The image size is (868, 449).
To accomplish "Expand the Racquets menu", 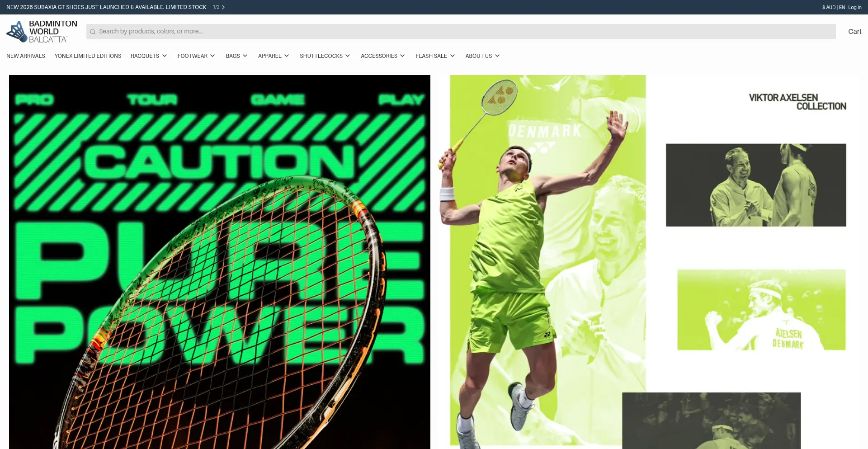I will (x=149, y=56).
